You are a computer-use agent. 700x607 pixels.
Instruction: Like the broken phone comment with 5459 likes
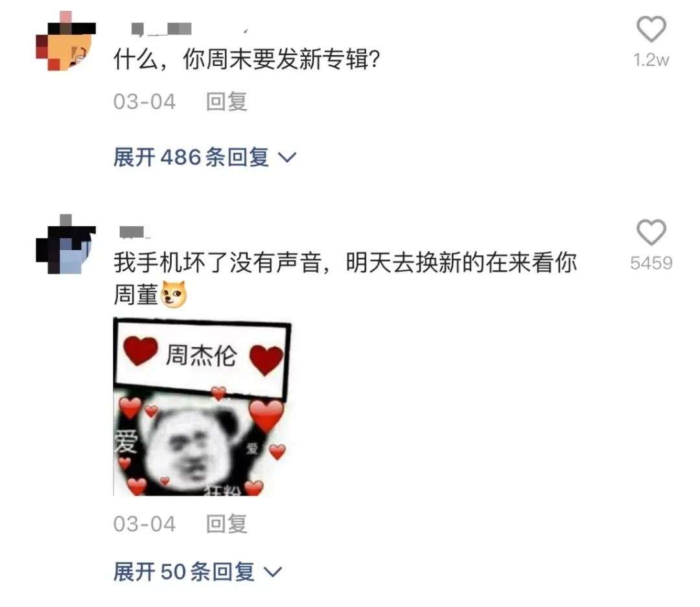coord(651,232)
